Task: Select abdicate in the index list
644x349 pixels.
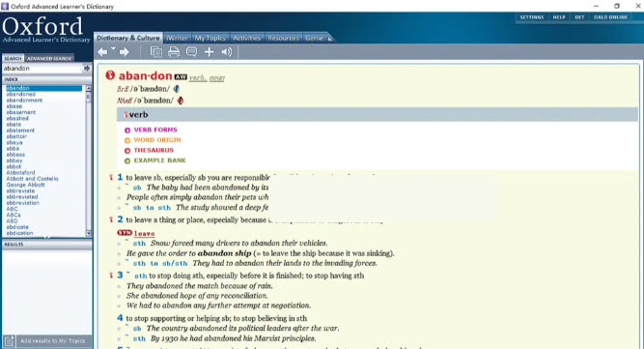Action: tap(17, 227)
